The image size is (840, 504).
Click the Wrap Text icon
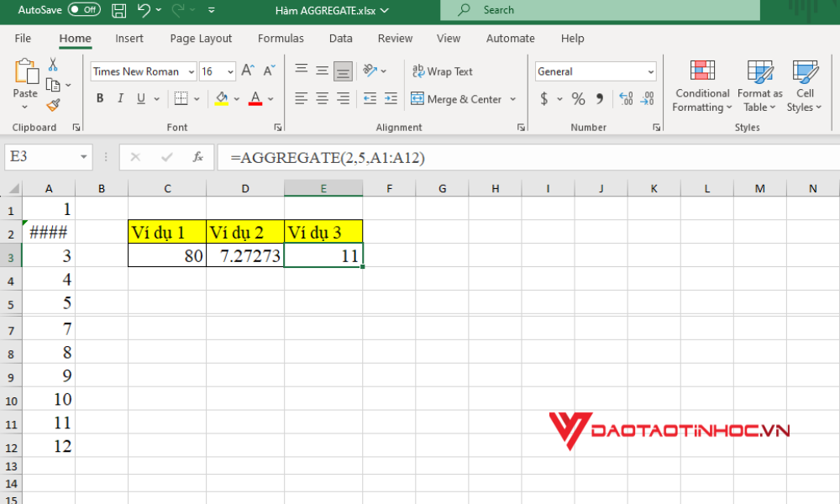pyautogui.click(x=442, y=71)
